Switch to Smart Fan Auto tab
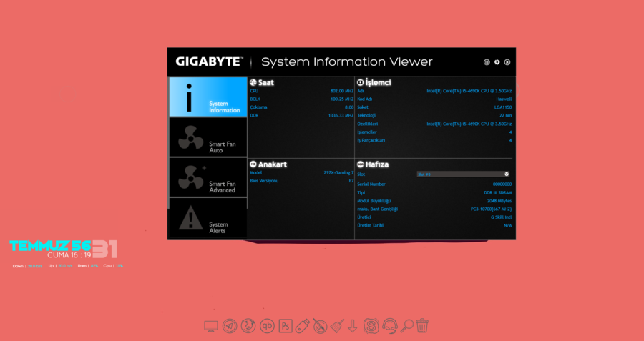This screenshot has width=644, height=341. click(x=208, y=137)
